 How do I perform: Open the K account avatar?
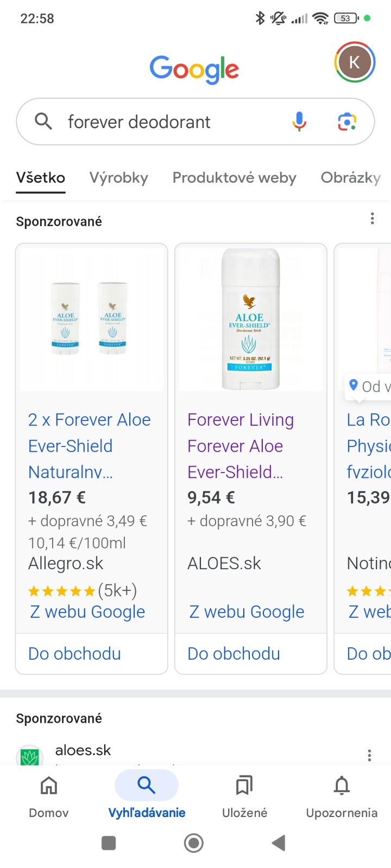pos(354,62)
